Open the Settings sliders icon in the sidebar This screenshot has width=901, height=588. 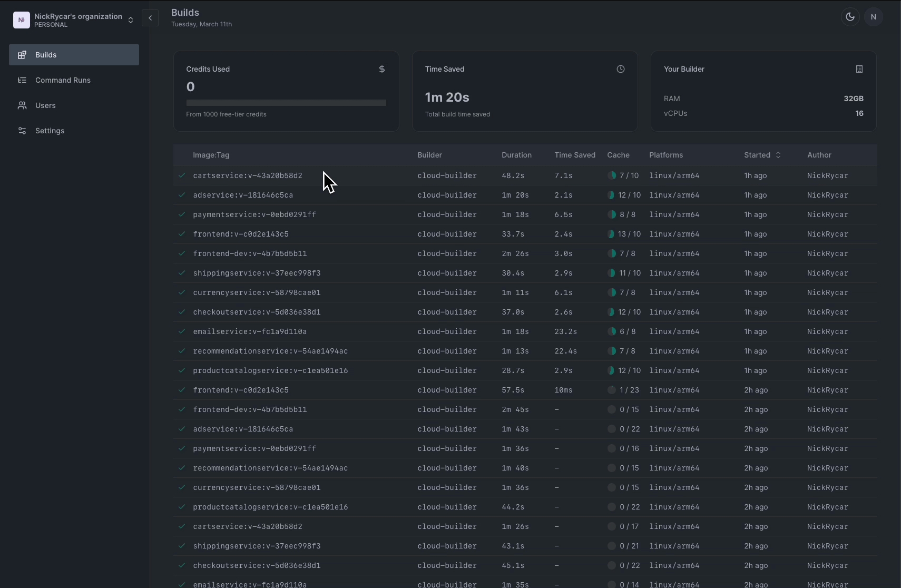click(22, 131)
